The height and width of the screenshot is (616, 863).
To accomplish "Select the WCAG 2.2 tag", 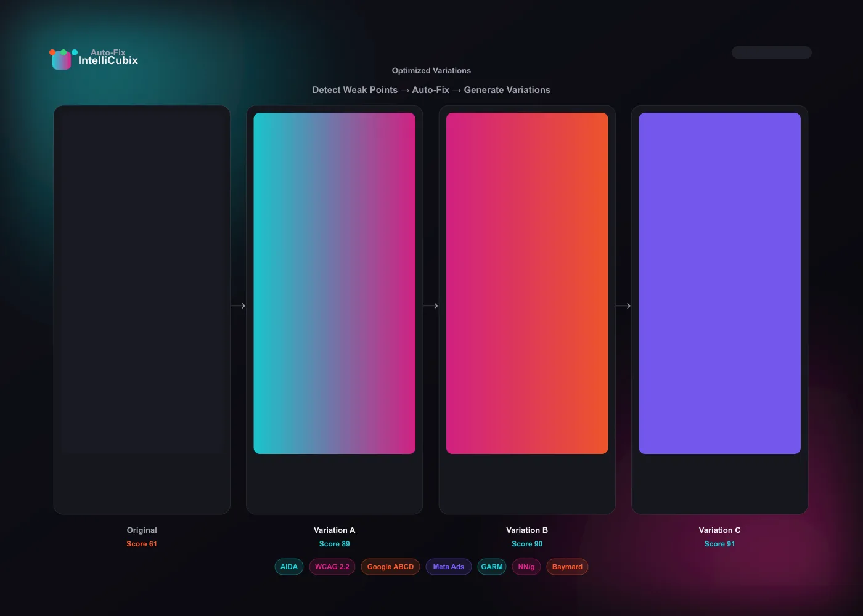I will [x=332, y=567].
